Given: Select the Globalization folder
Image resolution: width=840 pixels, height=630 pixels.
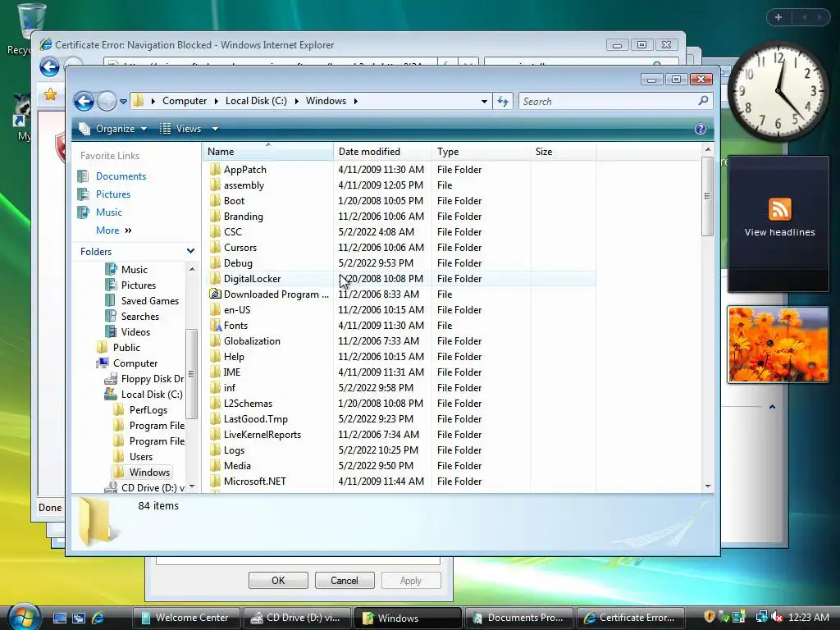Looking at the screenshot, I should click(252, 340).
